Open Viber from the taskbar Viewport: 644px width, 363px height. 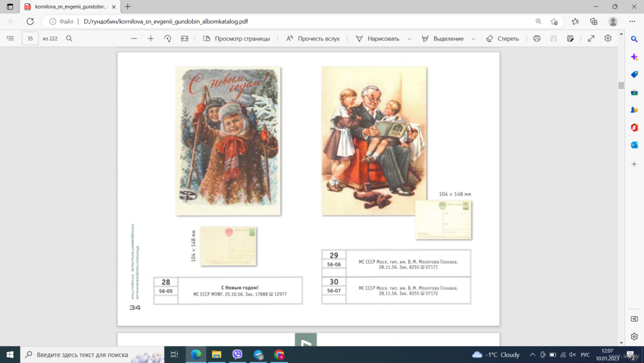click(x=238, y=355)
